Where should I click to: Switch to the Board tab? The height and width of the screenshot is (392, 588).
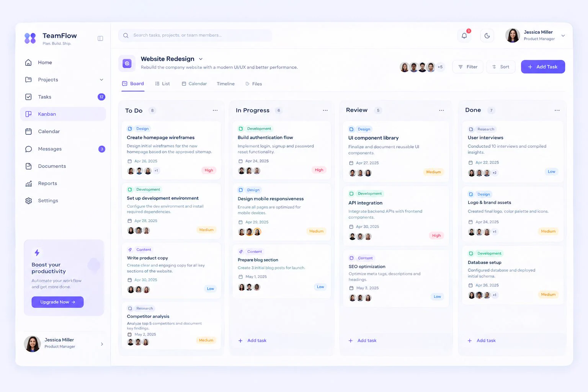133,84
